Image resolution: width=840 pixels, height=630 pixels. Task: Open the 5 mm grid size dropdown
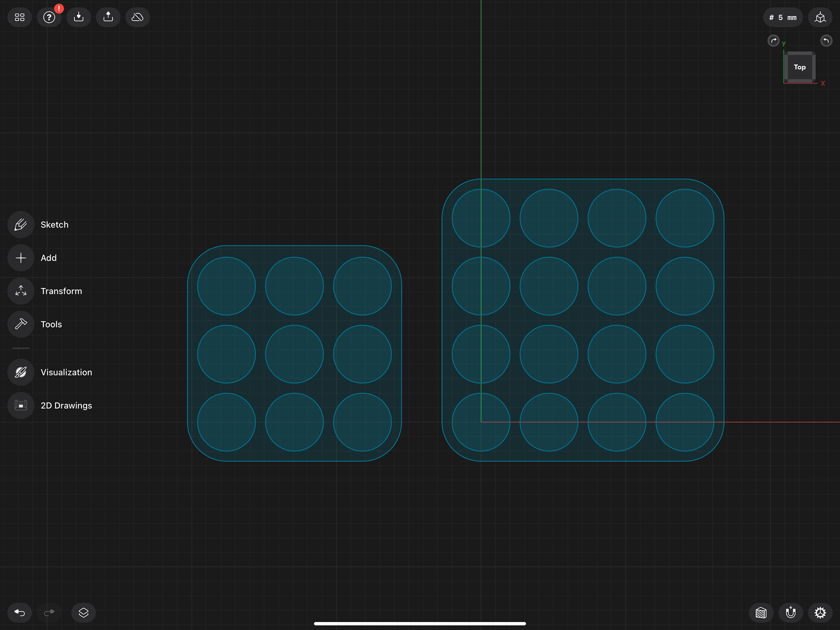click(x=783, y=18)
